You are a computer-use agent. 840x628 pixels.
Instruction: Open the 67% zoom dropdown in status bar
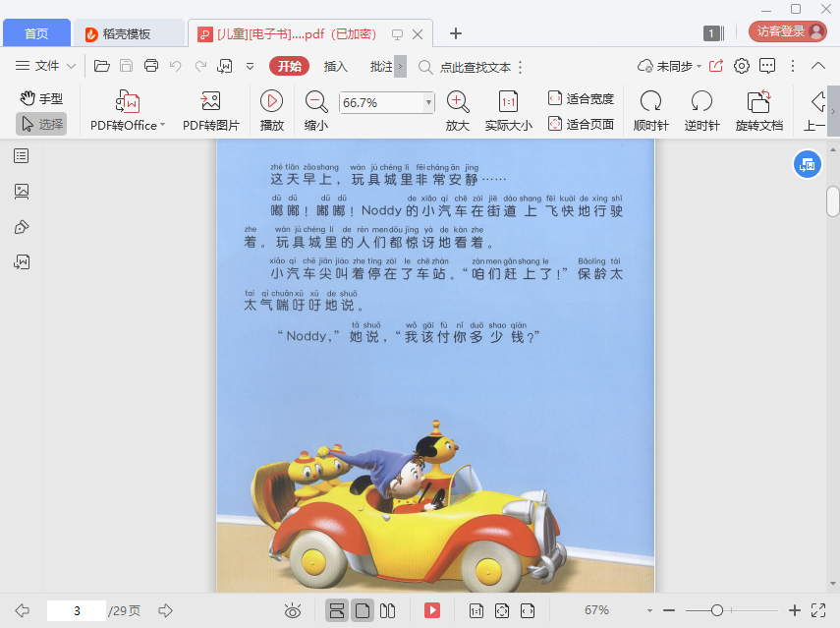[x=649, y=610]
